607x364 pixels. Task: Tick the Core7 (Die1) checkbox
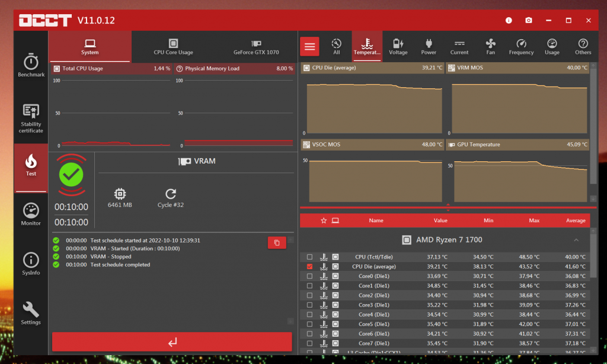pos(309,343)
